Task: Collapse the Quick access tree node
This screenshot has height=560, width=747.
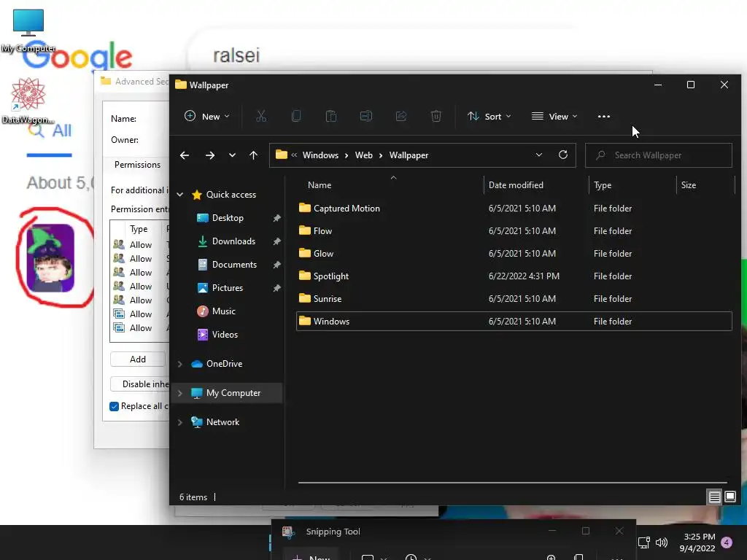Action: (x=180, y=194)
